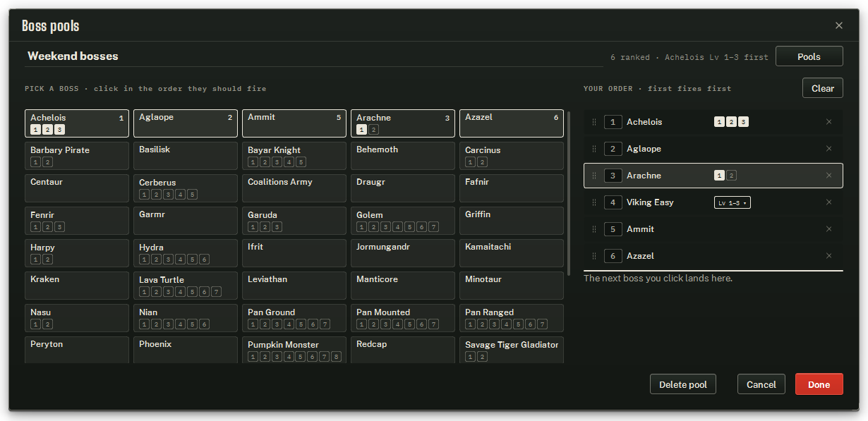Remove Achelois from your order list

pyautogui.click(x=829, y=122)
